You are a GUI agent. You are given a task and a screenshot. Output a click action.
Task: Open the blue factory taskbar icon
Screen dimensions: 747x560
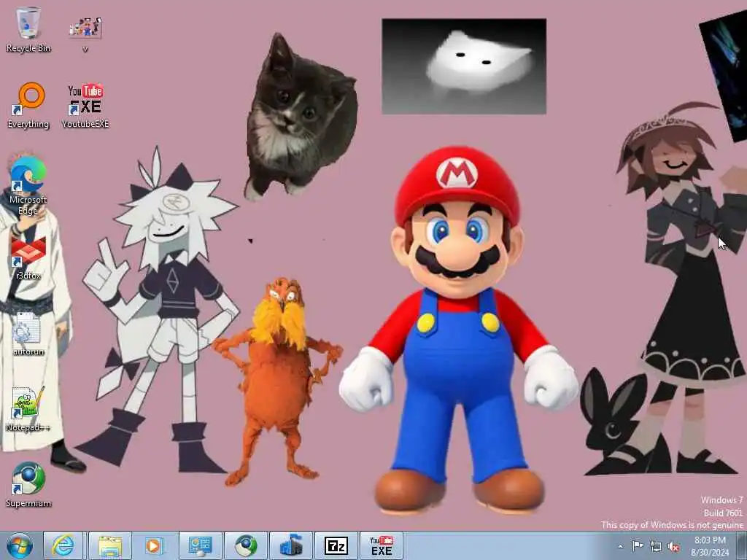[290, 545]
